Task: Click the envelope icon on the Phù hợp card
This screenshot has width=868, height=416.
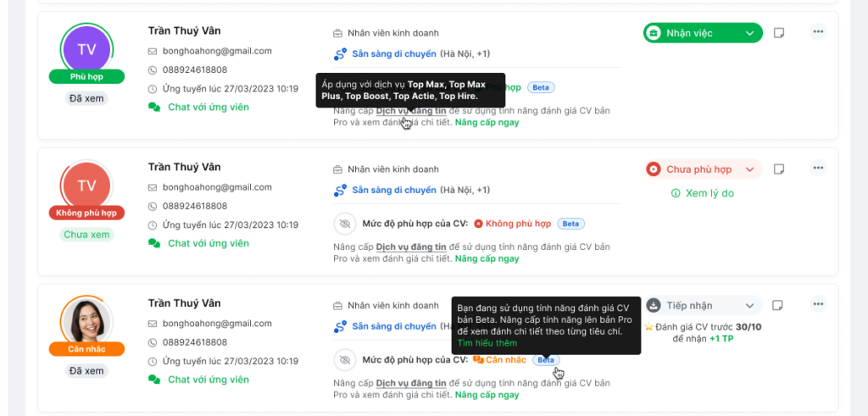Action: (153, 52)
